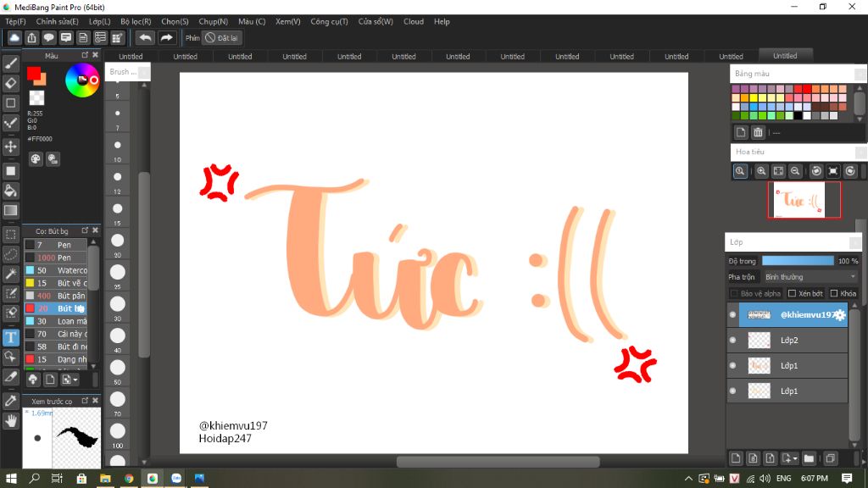Open the Bảng màu panel menu button
This screenshot has width=868, height=488.
pos(860,74)
